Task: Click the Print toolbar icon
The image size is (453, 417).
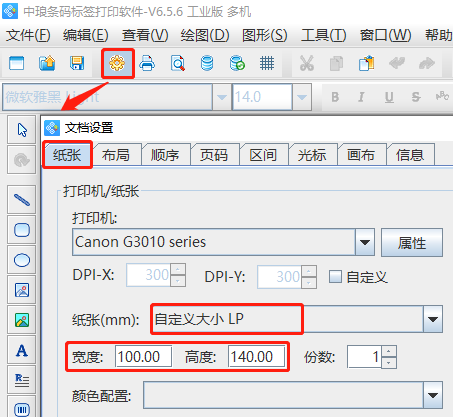Action: (147, 63)
